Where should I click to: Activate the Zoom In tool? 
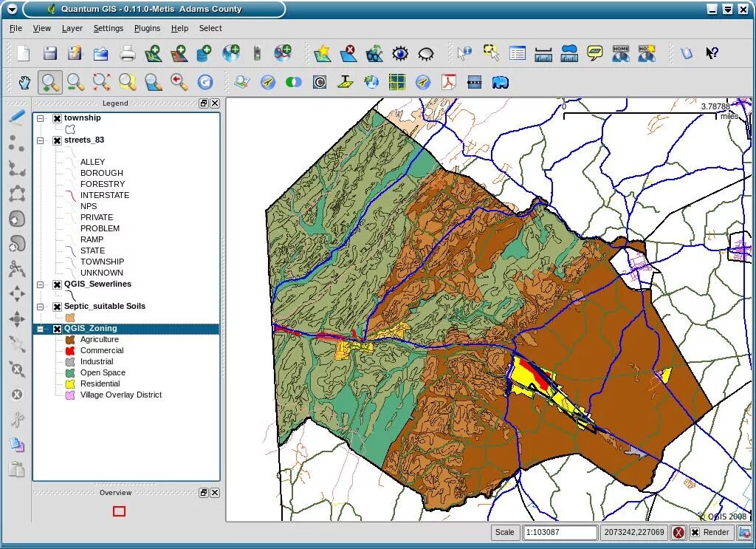(x=49, y=82)
